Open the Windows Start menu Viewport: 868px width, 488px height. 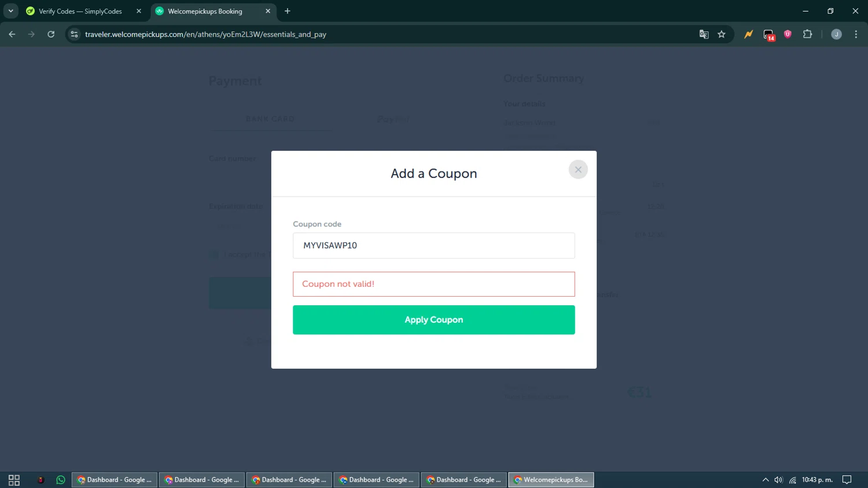14,480
